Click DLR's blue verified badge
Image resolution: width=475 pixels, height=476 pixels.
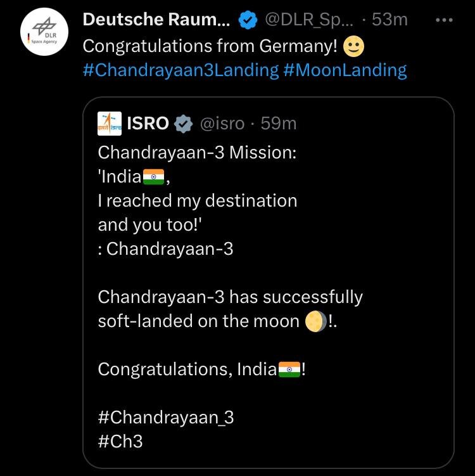click(x=247, y=20)
